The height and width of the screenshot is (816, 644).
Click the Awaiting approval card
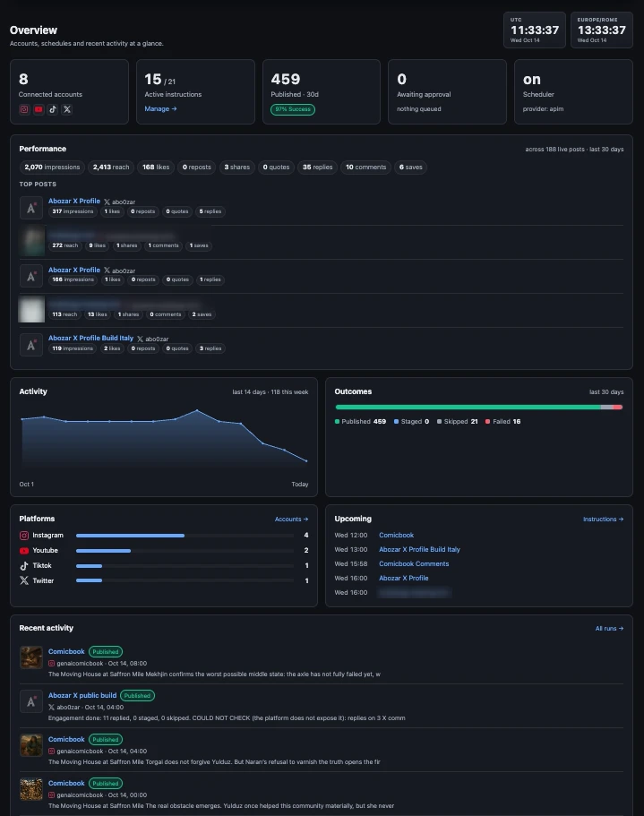click(x=447, y=91)
